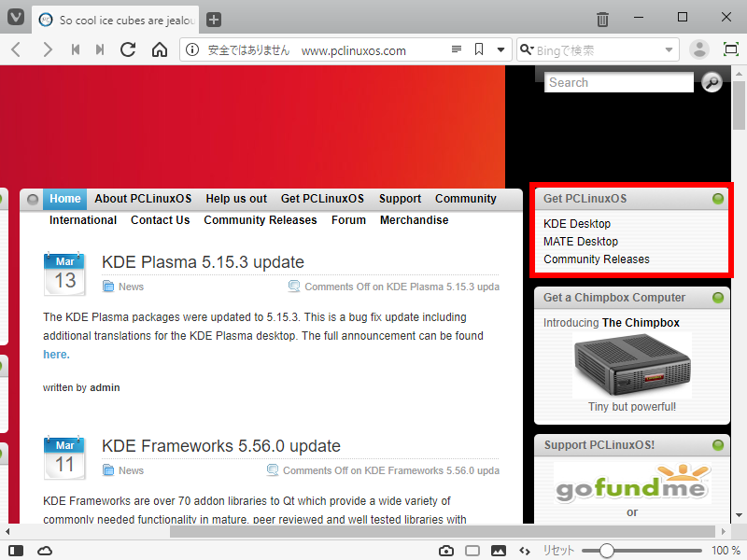The height and width of the screenshot is (560, 747).
Task: Open the Contact Us page
Action: (x=160, y=220)
